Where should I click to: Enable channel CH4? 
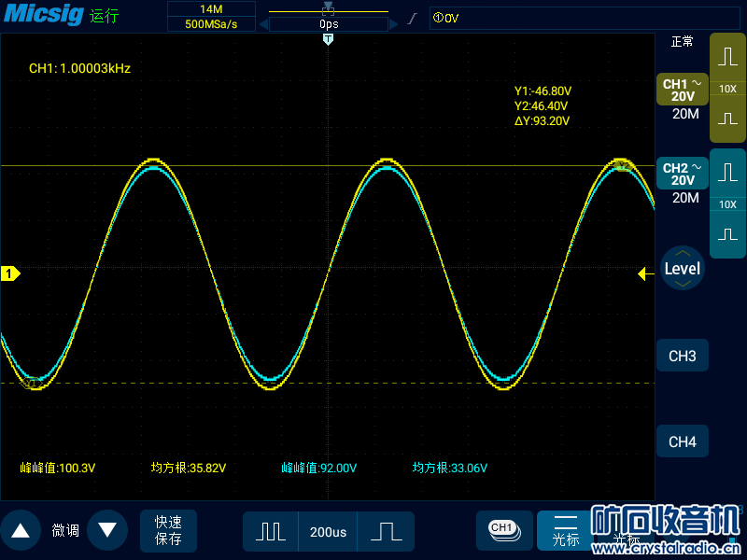point(683,441)
